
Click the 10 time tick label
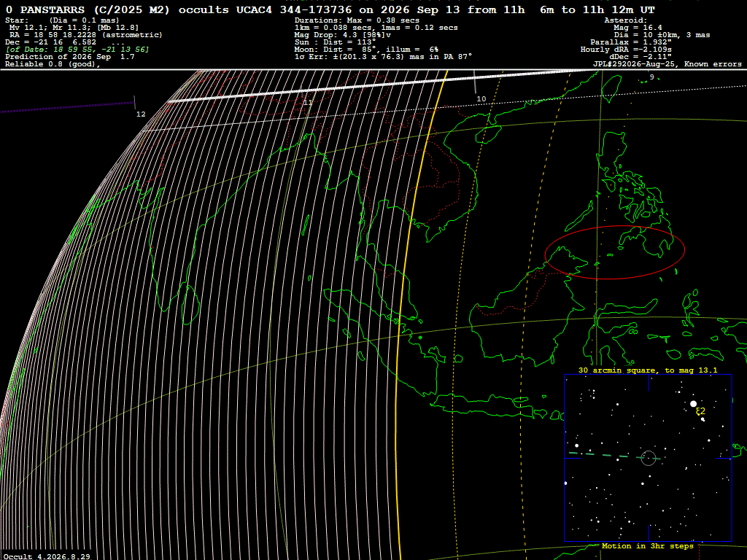[481, 99]
